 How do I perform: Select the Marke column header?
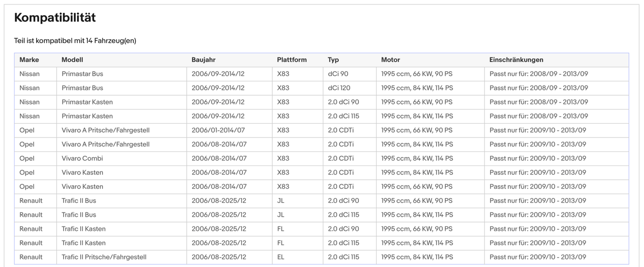pyautogui.click(x=29, y=59)
